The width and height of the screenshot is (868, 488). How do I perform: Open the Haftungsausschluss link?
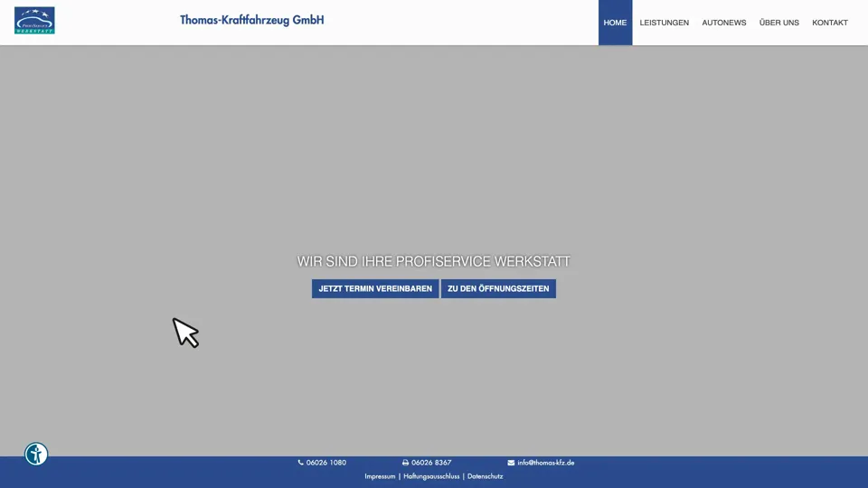pyautogui.click(x=431, y=476)
